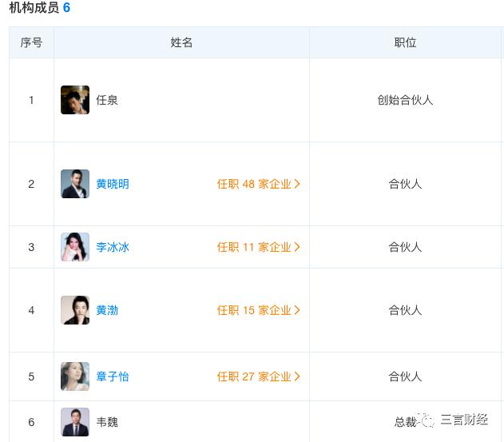Open 章子怡 name link

point(113,376)
